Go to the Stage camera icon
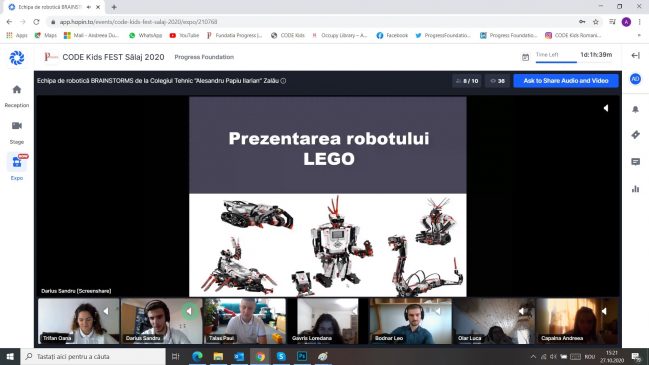649x365 pixels. tap(17, 126)
